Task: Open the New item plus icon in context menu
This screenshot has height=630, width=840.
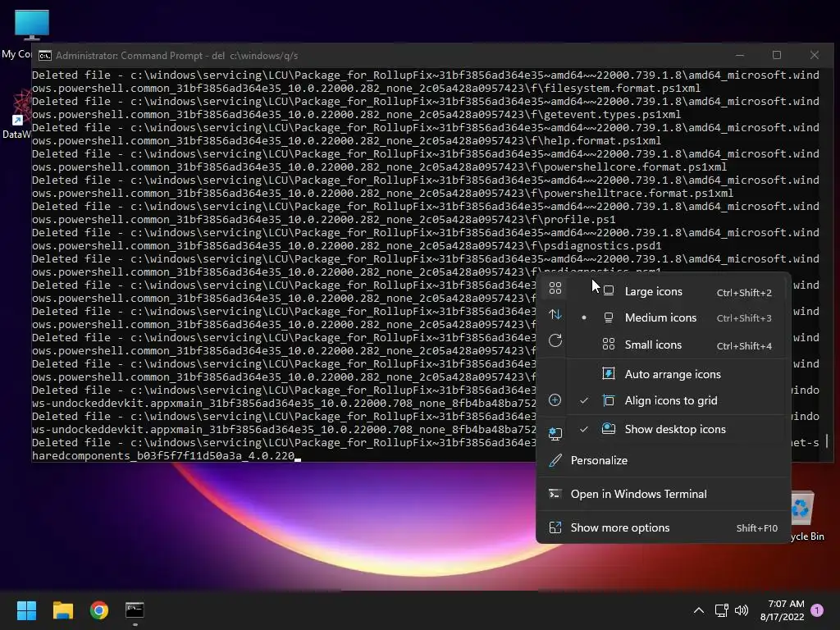Action: point(555,400)
